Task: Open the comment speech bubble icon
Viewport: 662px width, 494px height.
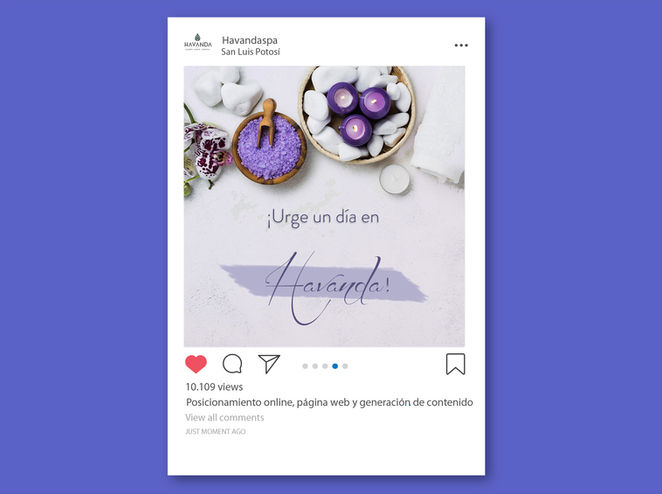Action: click(232, 364)
